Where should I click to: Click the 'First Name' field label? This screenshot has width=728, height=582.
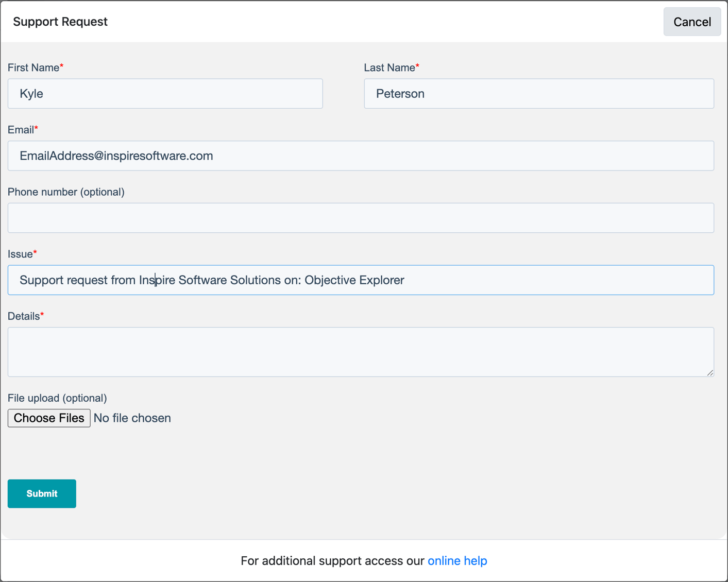36,67
